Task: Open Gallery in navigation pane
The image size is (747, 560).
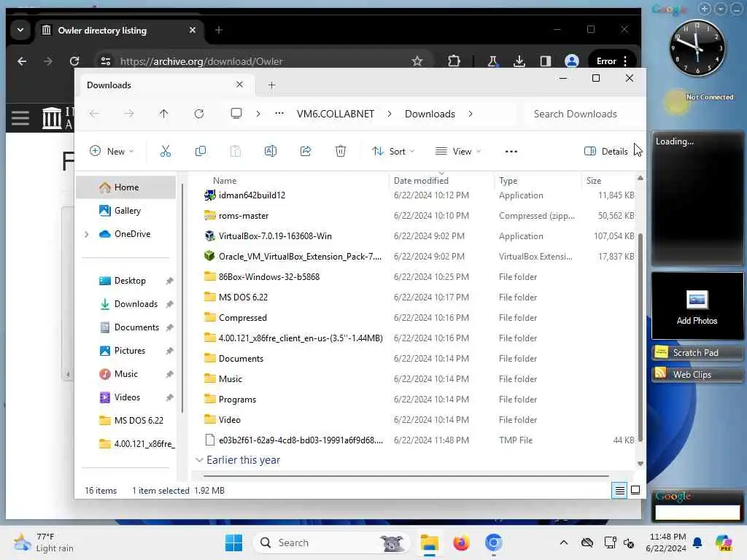Action: (126, 211)
